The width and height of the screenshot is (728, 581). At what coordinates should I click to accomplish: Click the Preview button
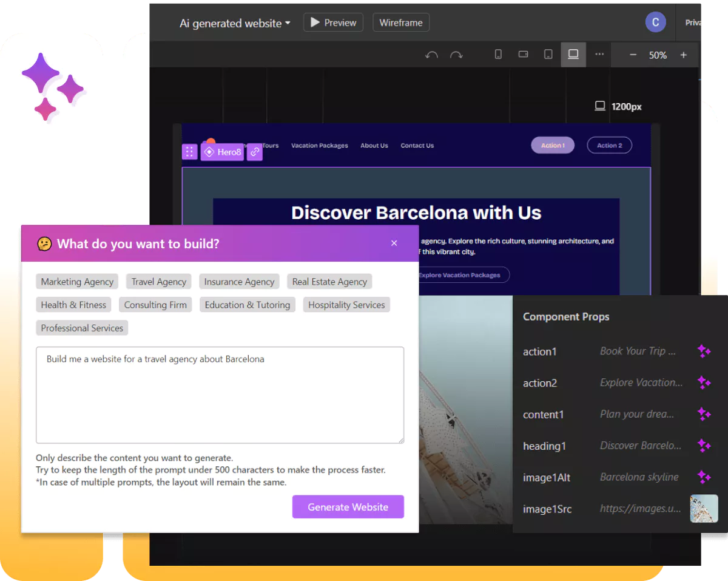pos(333,22)
